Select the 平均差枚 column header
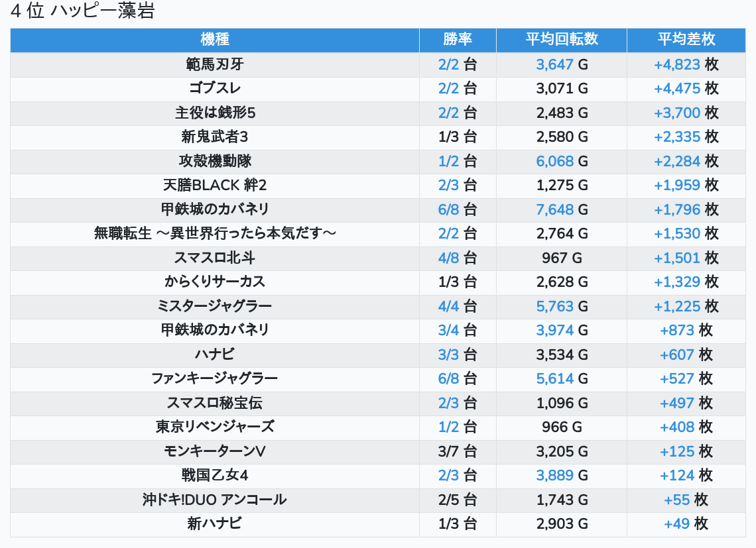 point(686,40)
